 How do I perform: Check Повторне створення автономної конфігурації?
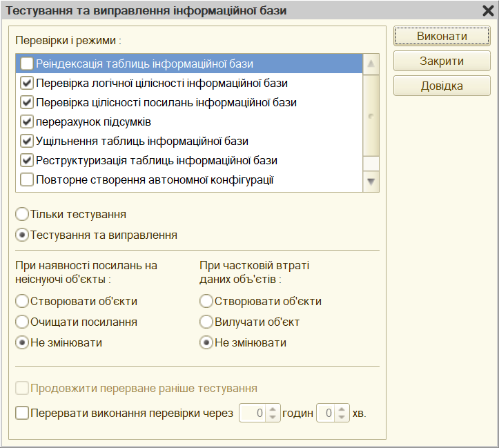(27, 179)
